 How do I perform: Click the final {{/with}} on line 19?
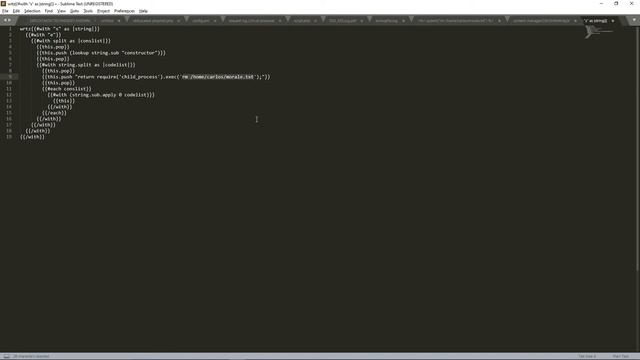32,137
